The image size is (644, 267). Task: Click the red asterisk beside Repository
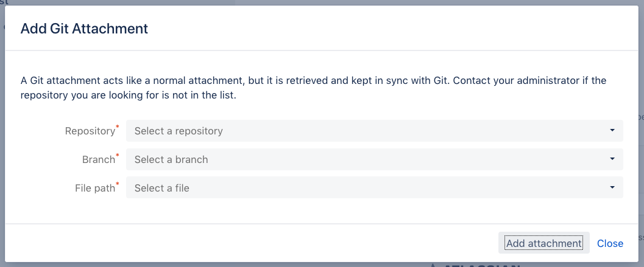118,127
